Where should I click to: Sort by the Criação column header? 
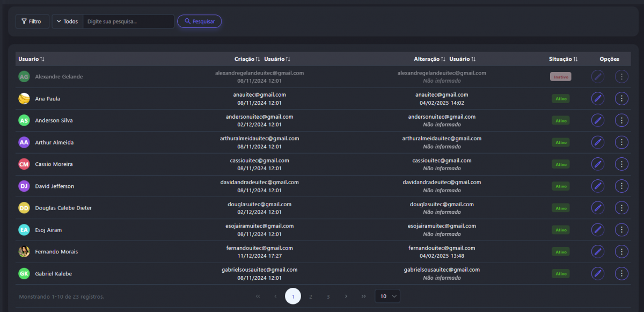[247, 59]
